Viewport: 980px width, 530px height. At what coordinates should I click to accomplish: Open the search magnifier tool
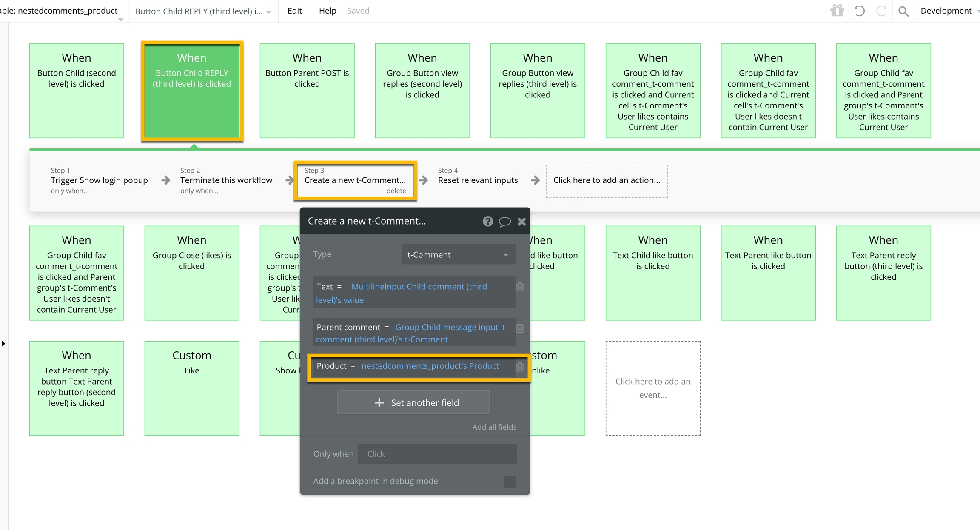point(903,11)
